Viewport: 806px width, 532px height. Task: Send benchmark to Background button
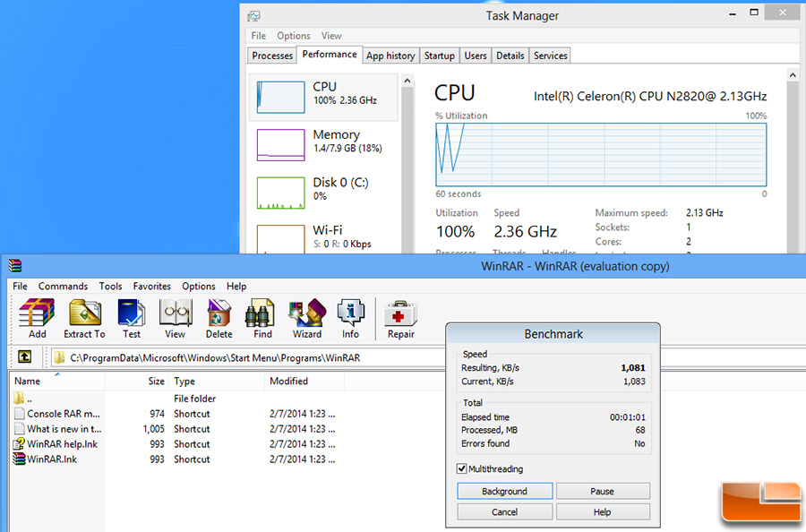click(504, 491)
